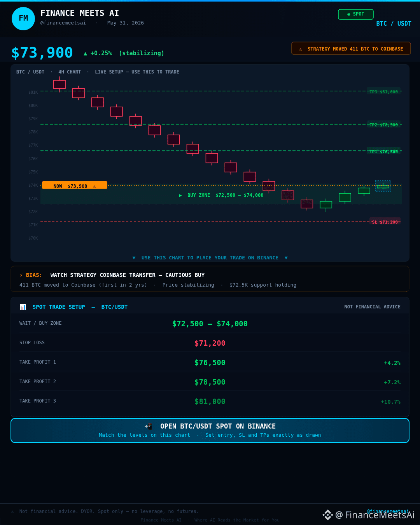The height and width of the screenshot is (525, 420).
Task: Click the warning icon in the Strategy alert
Action: 300,49
